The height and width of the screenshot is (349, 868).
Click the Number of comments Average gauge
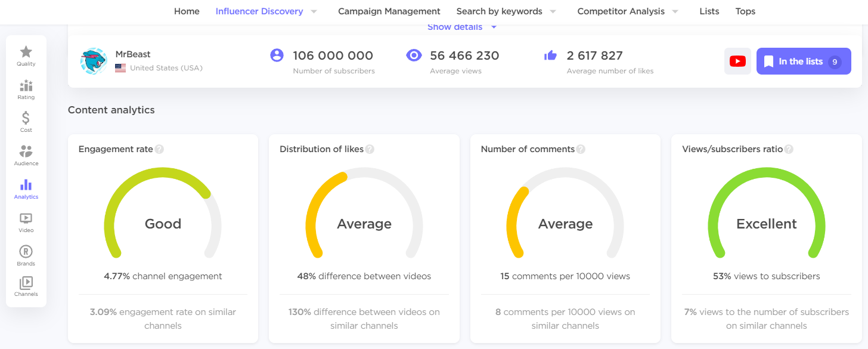pyautogui.click(x=565, y=214)
